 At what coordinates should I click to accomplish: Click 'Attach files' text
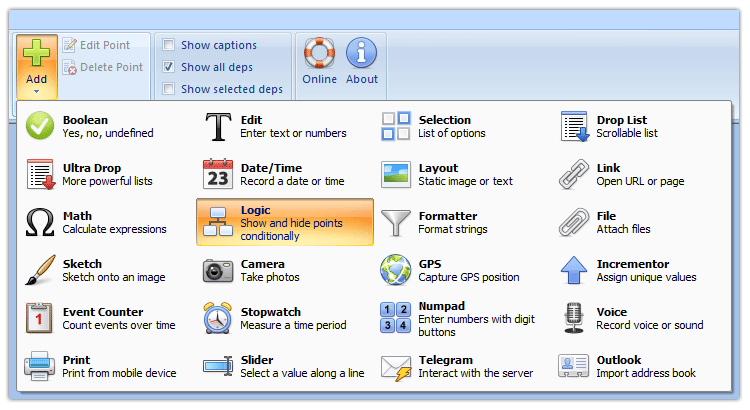click(x=623, y=229)
